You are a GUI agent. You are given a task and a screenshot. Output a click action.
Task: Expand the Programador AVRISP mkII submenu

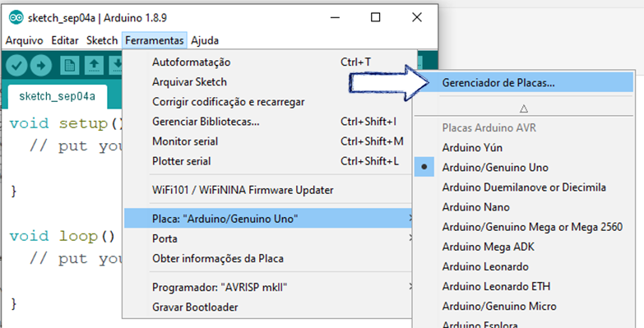[268, 287]
